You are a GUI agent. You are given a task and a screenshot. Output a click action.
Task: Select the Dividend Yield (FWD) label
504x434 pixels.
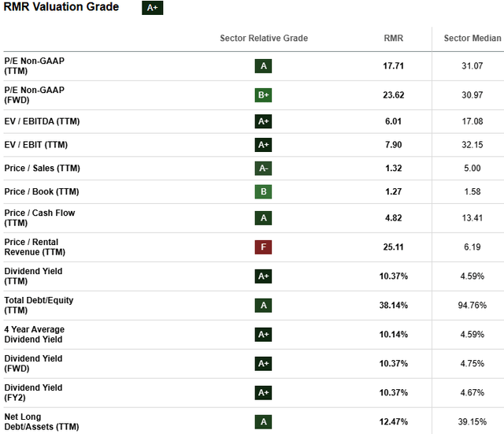(x=33, y=363)
